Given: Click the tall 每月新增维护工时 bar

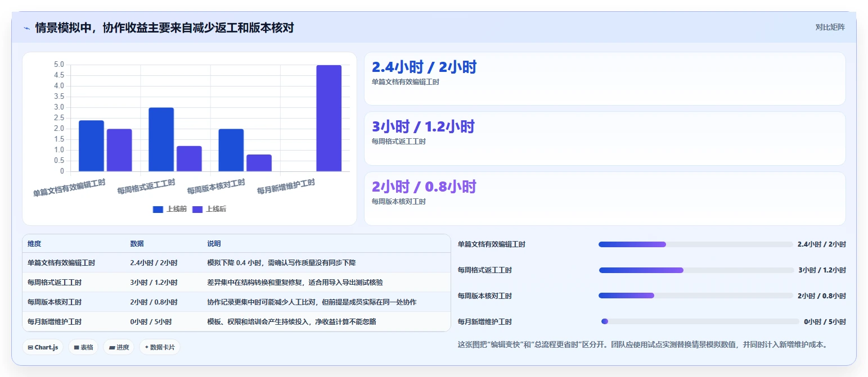Looking at the screenshot, I should (x=329, y=118).
